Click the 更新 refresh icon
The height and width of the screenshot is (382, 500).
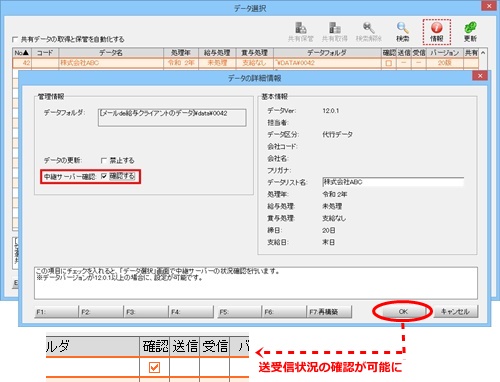click(470, 32)
